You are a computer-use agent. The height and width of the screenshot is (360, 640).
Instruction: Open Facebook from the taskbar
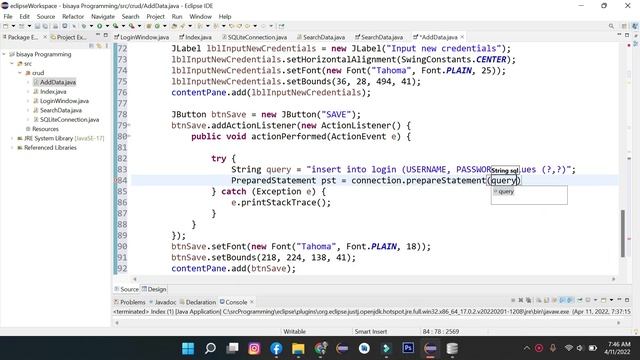(276, 348)
